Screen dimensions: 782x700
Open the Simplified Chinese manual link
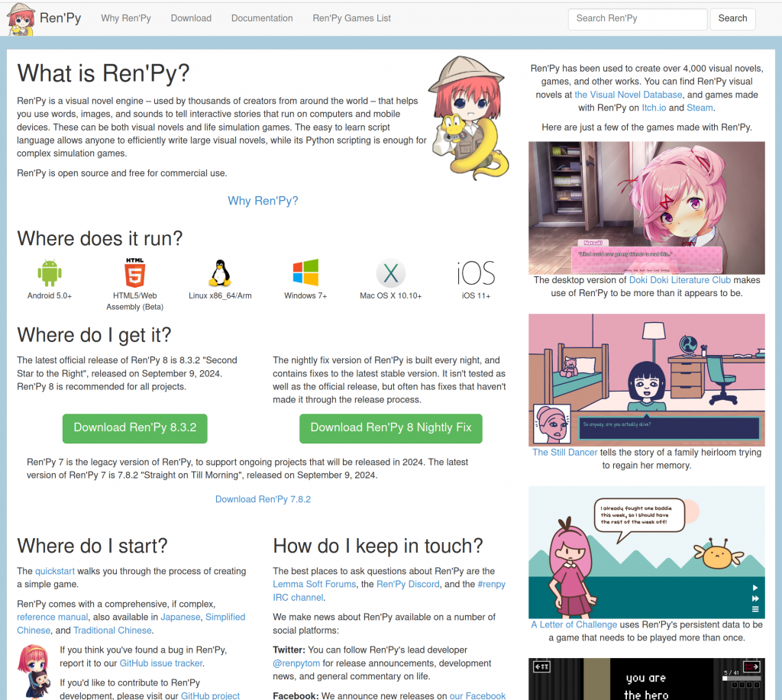(131, 624)
